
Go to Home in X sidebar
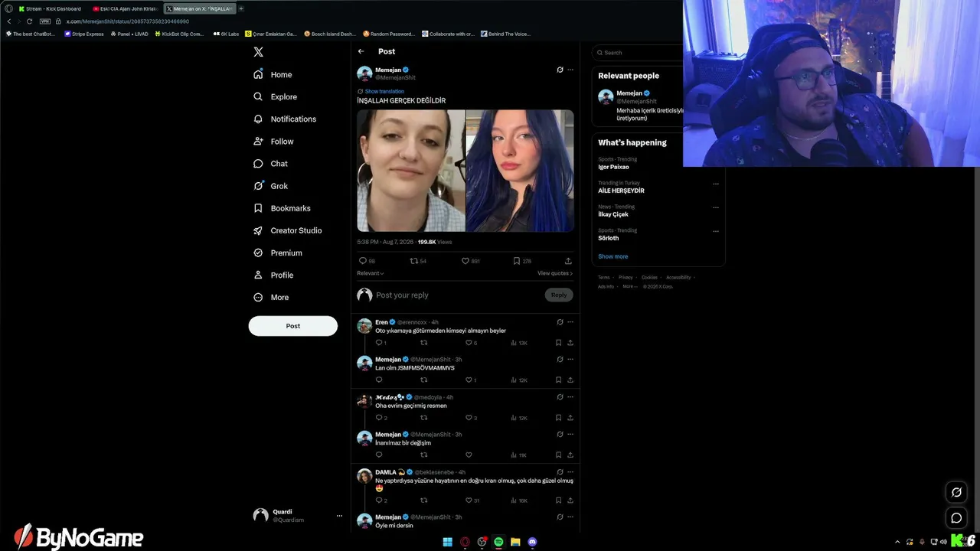coord(273,75)
